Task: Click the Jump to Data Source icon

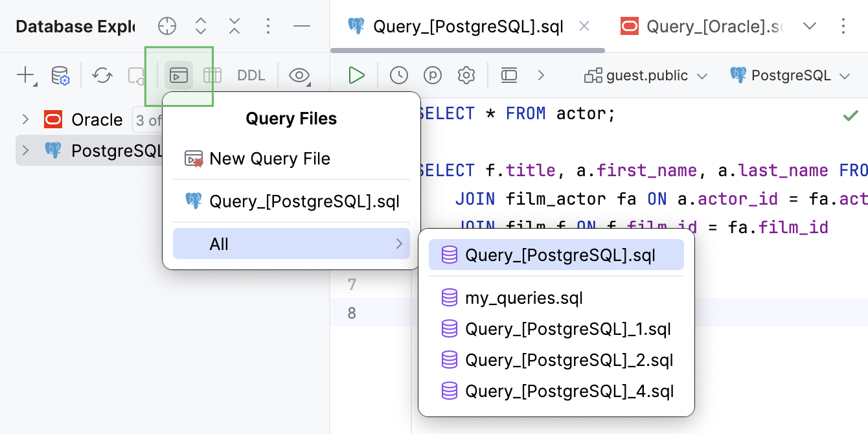Action: coord(136,75)
